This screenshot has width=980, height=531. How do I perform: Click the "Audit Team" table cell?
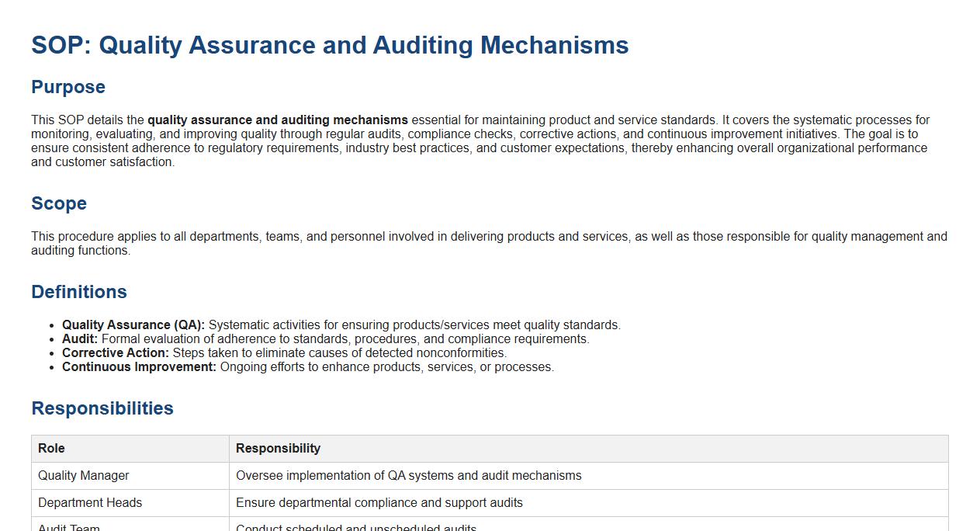69,527
